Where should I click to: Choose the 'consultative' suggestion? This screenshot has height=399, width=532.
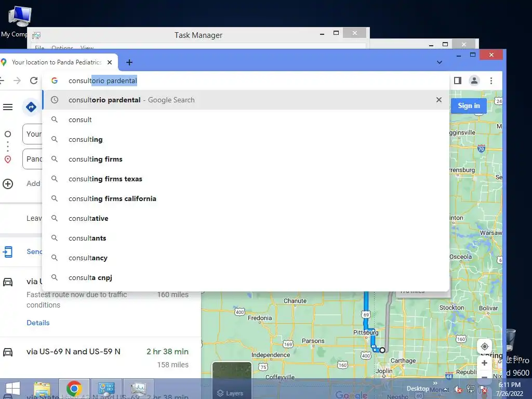click(x=246, y=218)
